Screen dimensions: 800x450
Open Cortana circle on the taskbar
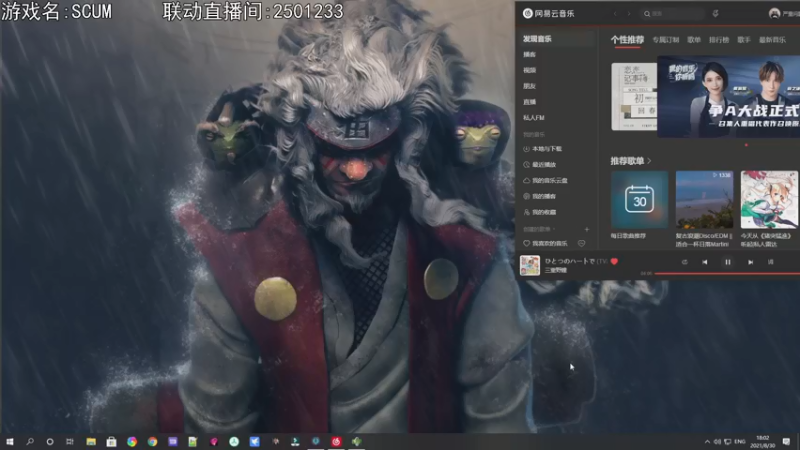[49, 441]
